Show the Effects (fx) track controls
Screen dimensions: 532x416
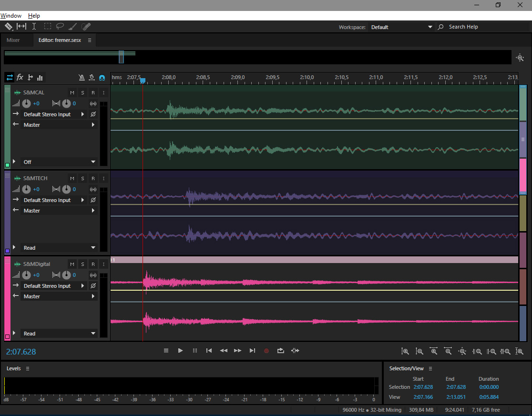(x=20, y=78)
